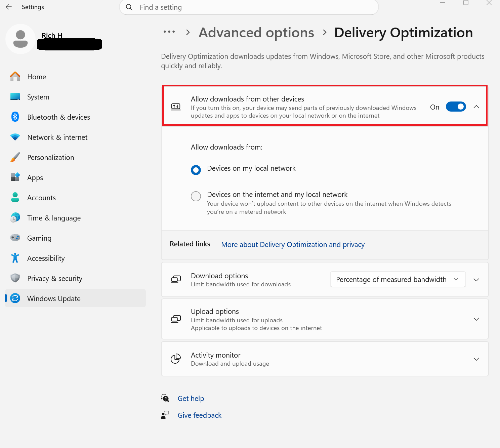Select Devices on my local network

196,170
